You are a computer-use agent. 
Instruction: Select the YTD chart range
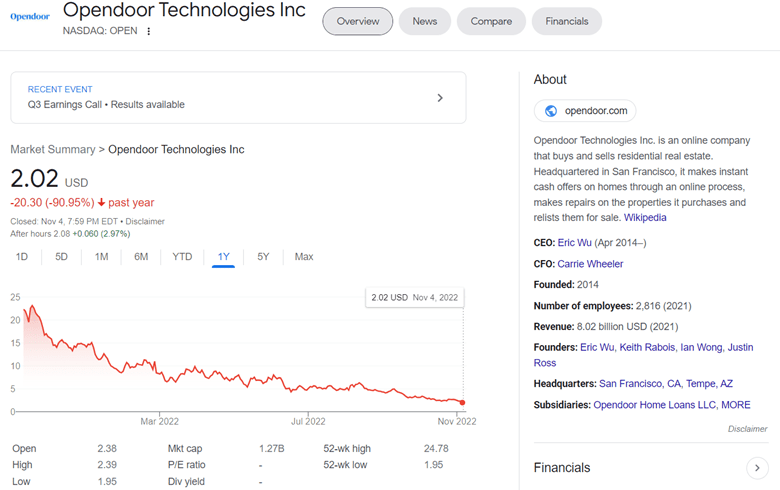182,257
